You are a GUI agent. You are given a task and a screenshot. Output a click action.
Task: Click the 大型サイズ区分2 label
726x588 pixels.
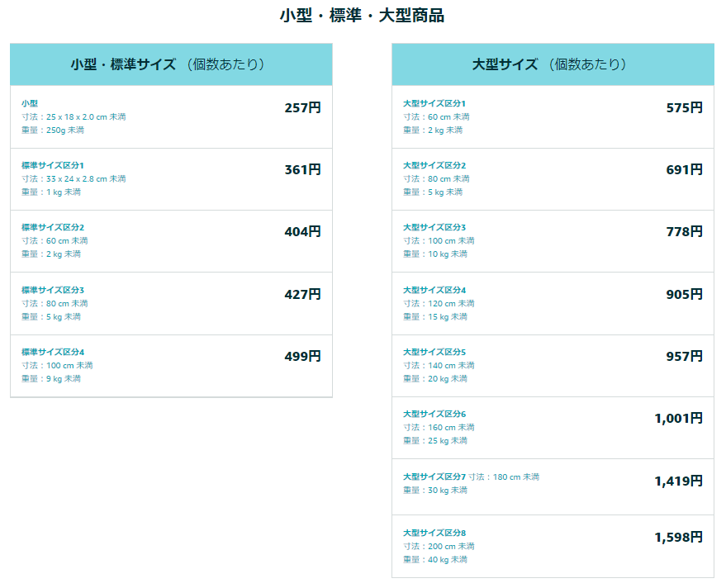[434, 165]
